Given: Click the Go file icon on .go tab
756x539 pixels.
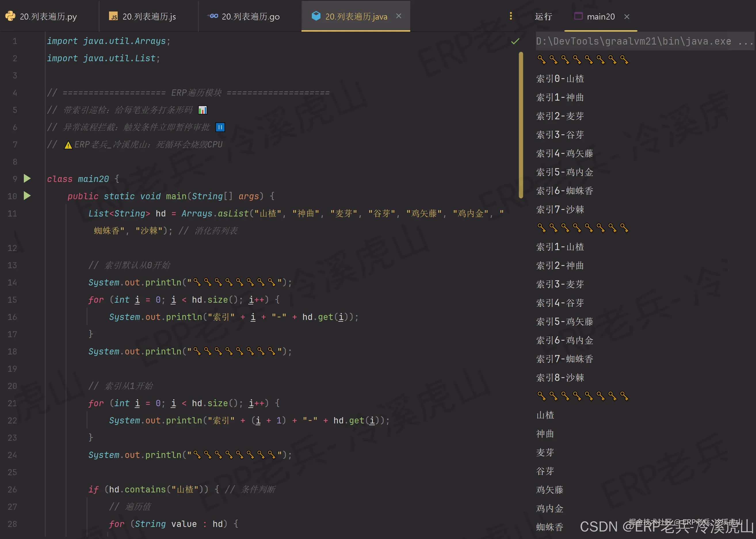Looking at the screenshot, I should click(x=213, y=16).
